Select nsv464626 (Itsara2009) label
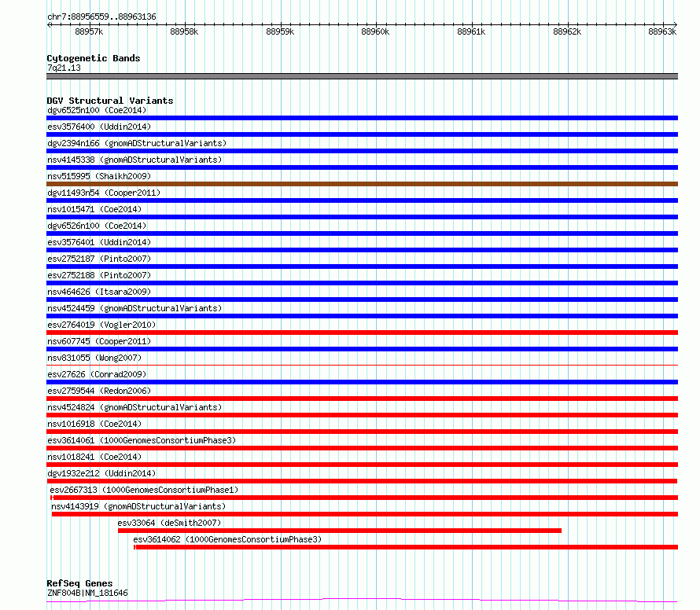Screen dimensions: 700x610 pos(99,292)
